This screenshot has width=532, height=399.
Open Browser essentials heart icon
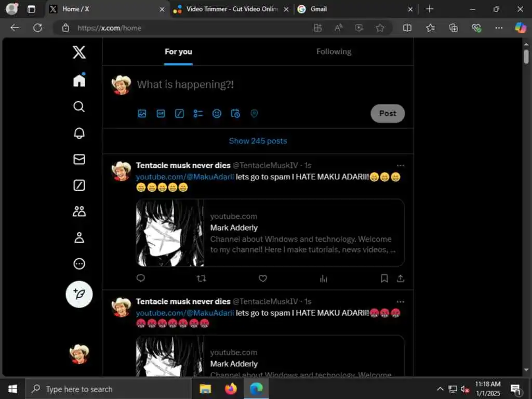(x=476, y=28)
